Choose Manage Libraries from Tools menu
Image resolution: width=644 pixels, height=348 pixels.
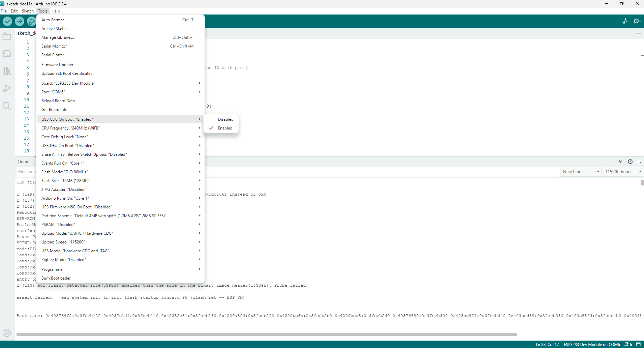(58, 37)
